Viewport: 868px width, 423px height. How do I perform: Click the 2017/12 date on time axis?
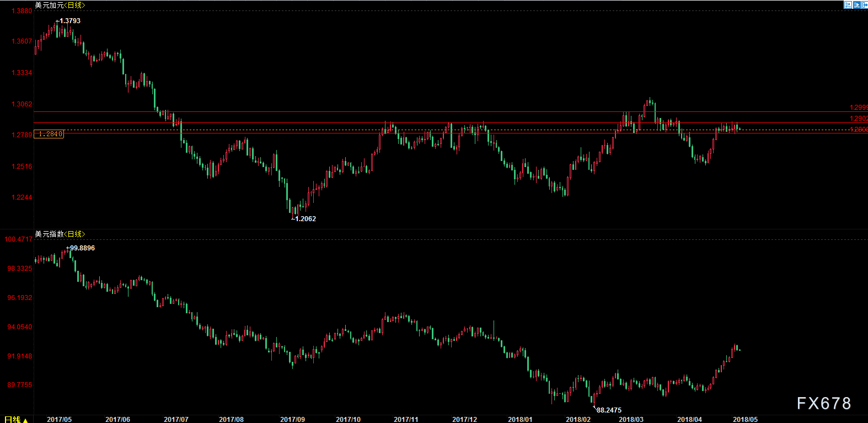464,419
